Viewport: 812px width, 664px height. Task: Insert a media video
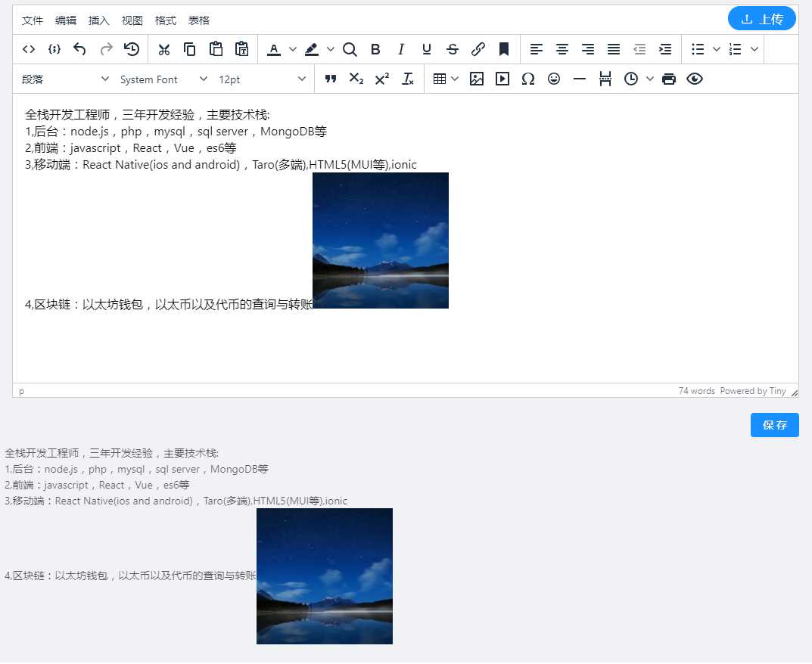point(502,79)
